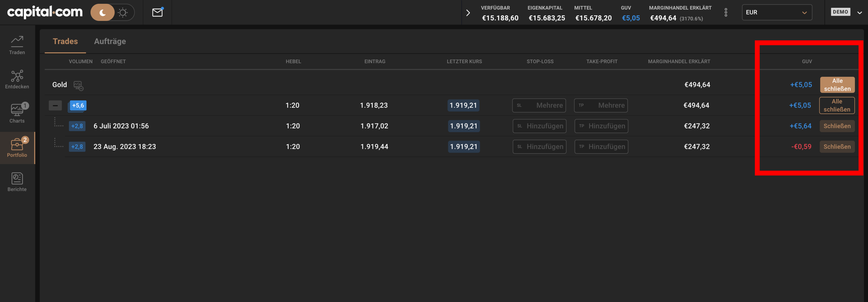Click the Gold instrument name

[60, 85]
